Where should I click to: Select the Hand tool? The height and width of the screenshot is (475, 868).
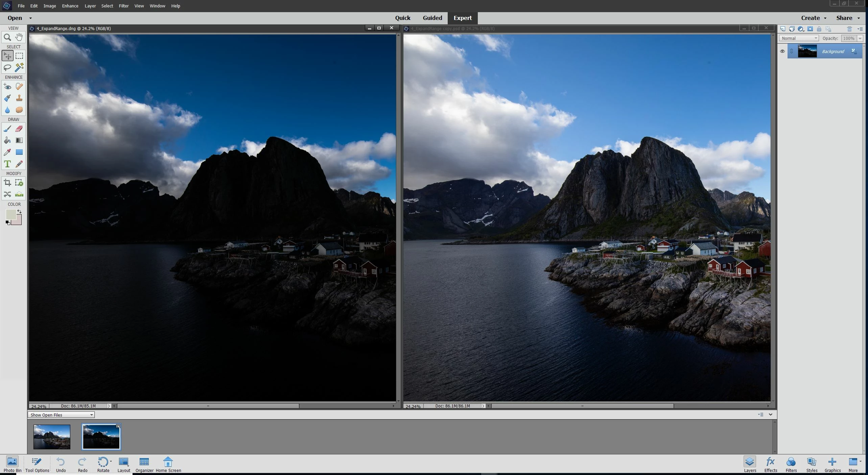pos(19,37)
